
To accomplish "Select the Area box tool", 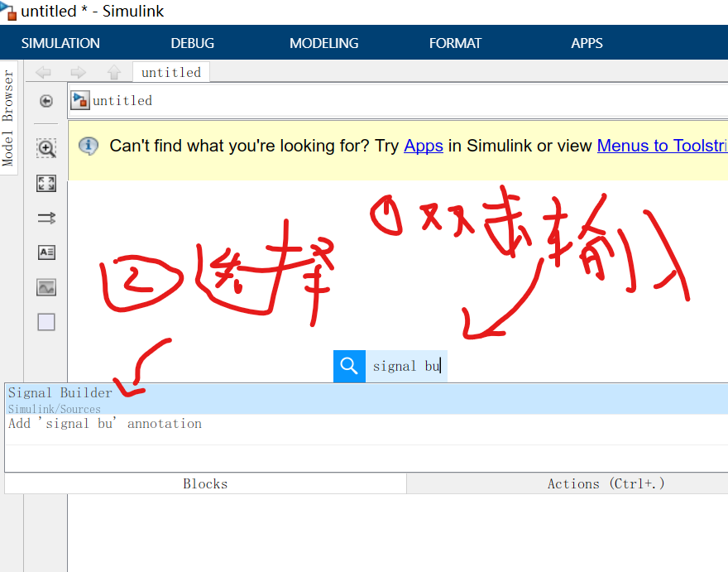I will [x=46, y=322].
